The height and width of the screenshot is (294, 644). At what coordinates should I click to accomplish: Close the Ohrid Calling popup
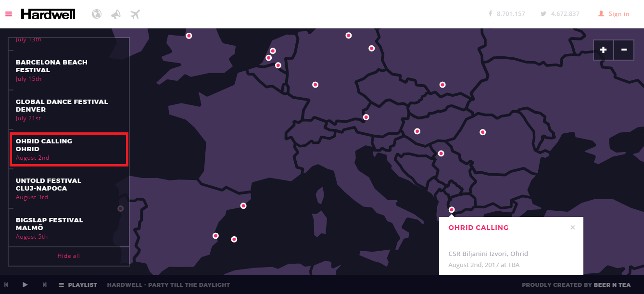pos(572,228)
